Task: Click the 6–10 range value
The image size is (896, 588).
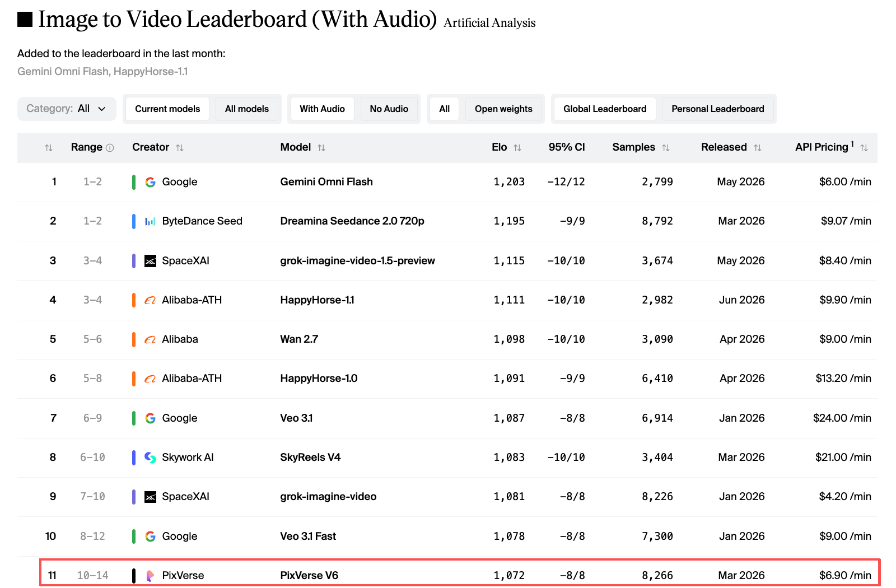Action: click(92, 458)
